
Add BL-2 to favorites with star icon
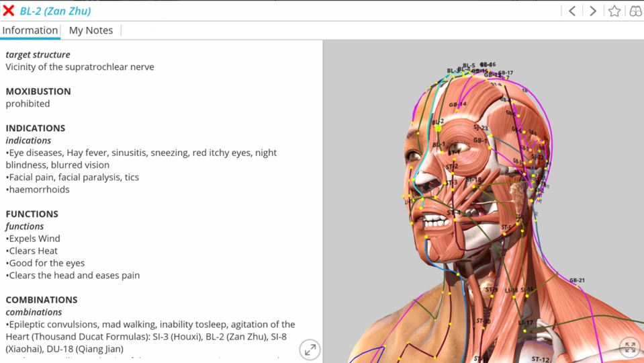(x=614, y=11)
